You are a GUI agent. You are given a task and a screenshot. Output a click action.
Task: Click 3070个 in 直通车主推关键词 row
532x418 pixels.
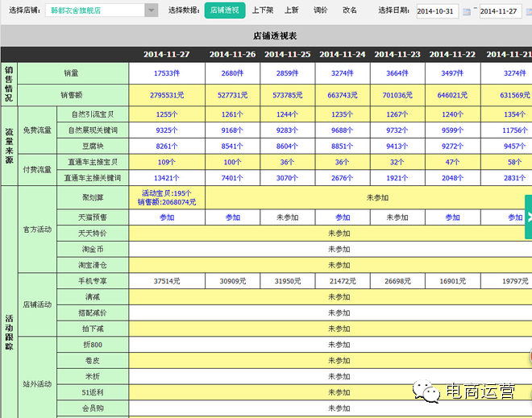288,178
